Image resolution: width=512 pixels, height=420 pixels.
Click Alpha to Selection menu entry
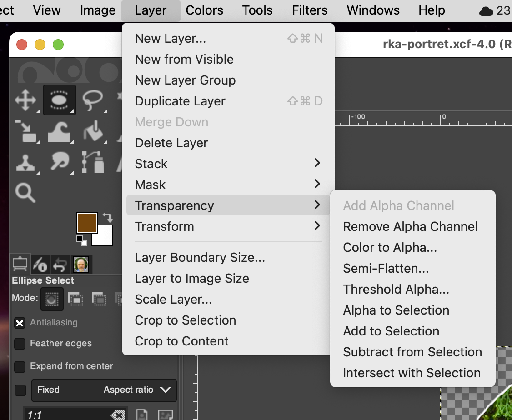pyautogui.click(x=396, y=310)
